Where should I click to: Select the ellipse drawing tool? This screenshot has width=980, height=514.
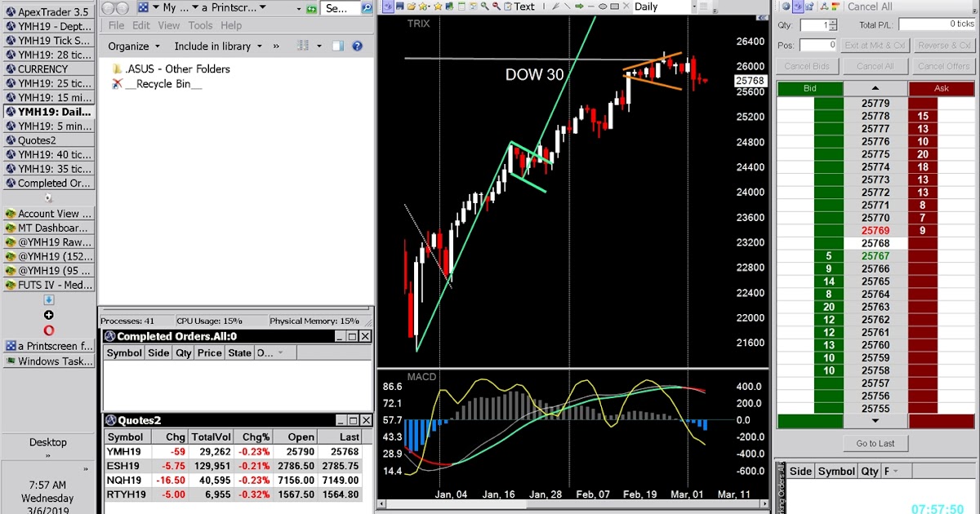pyautogui.click(x=601, y=7)
